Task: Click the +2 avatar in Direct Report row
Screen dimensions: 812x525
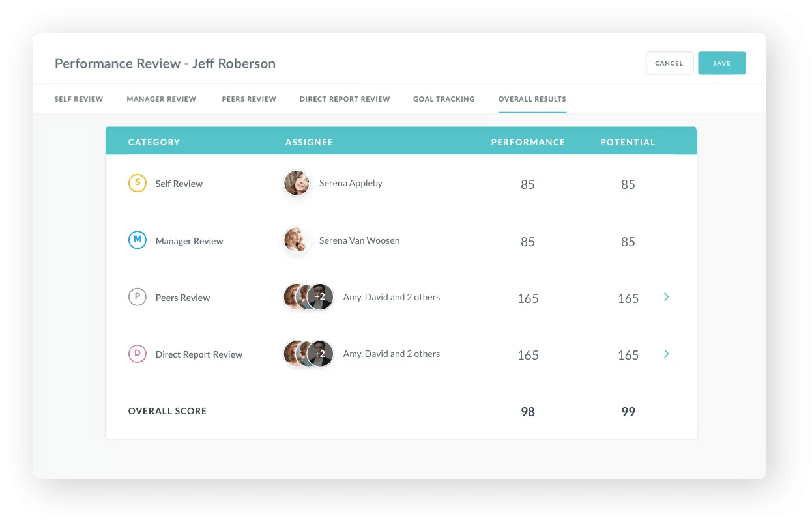Action: coord(320,354)
